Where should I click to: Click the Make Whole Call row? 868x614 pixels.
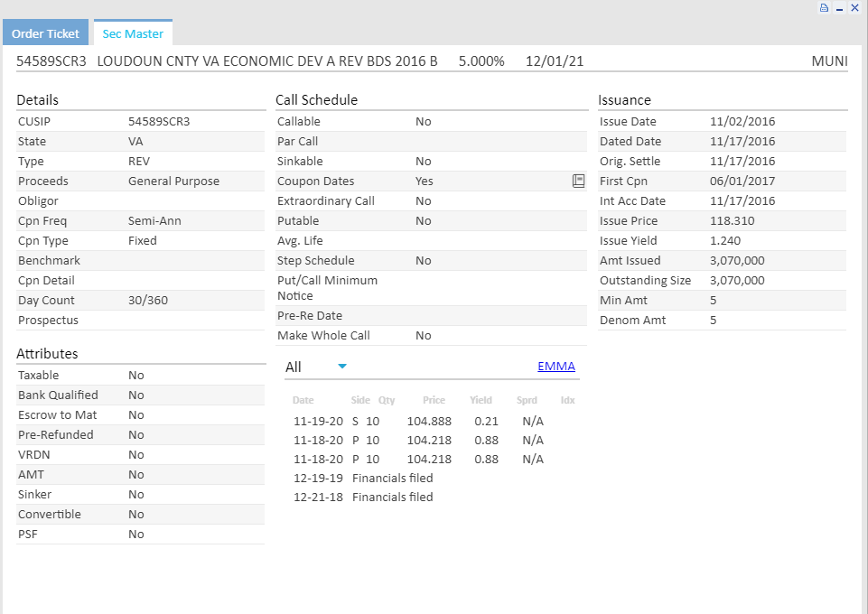coord(431,336)
